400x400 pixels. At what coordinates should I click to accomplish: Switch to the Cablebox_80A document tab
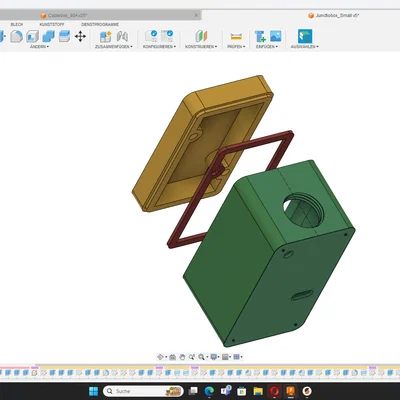point(100,15)
